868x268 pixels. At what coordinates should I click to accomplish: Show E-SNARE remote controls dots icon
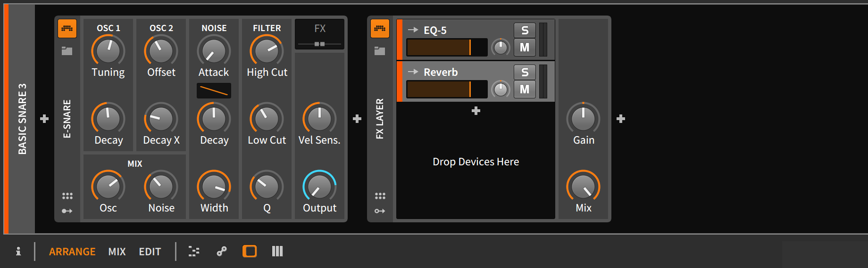(67, 196)
